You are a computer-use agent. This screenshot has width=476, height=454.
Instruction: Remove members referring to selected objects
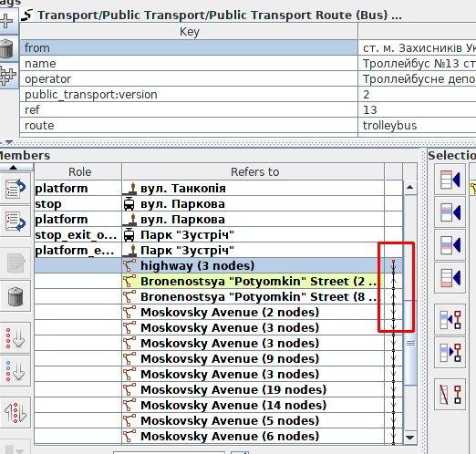[450, 395]
